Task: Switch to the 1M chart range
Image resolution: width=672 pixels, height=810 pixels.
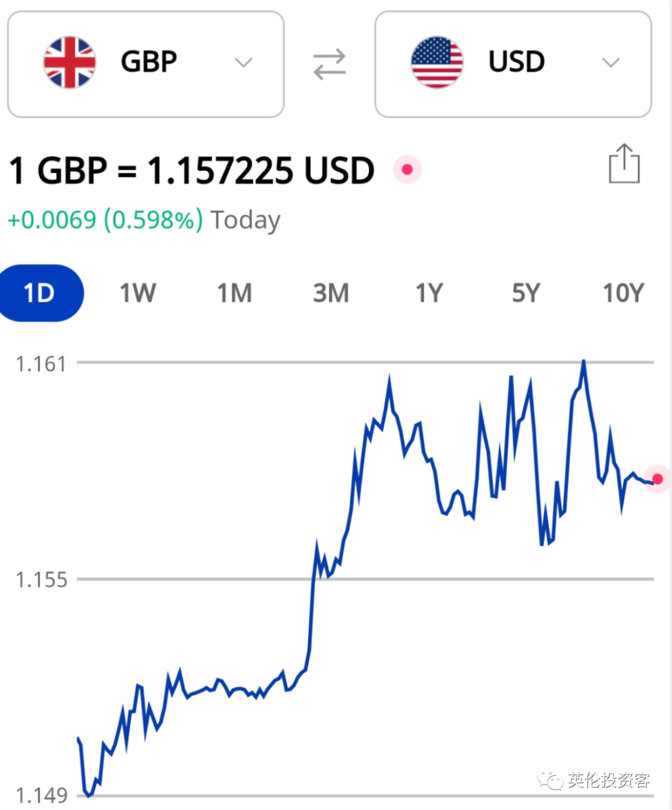Action: 235,293
